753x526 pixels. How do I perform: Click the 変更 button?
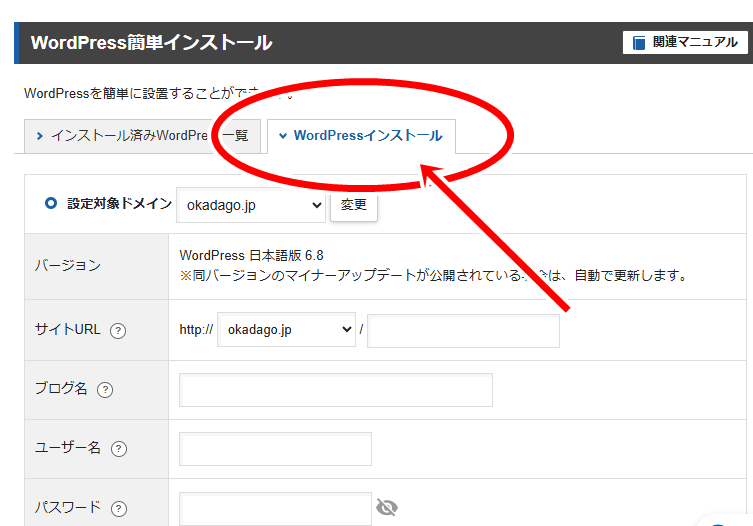pos(354,205)
